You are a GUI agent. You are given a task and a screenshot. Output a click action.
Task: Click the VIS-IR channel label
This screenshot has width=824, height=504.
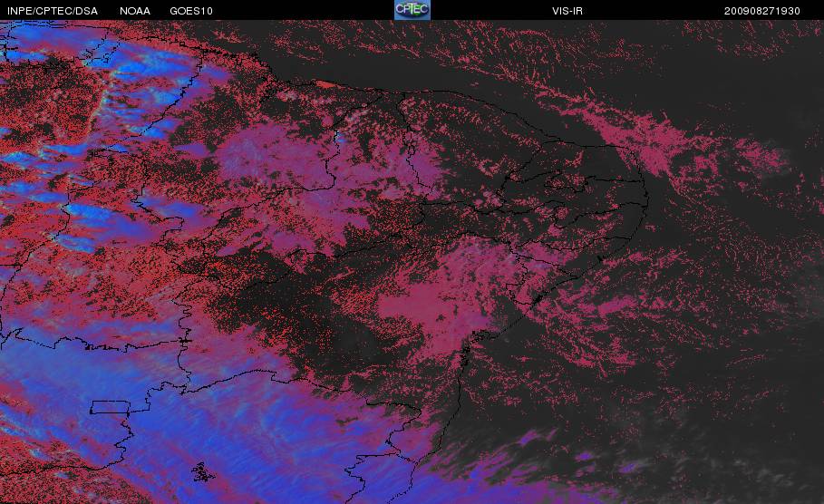pos(567,11)
